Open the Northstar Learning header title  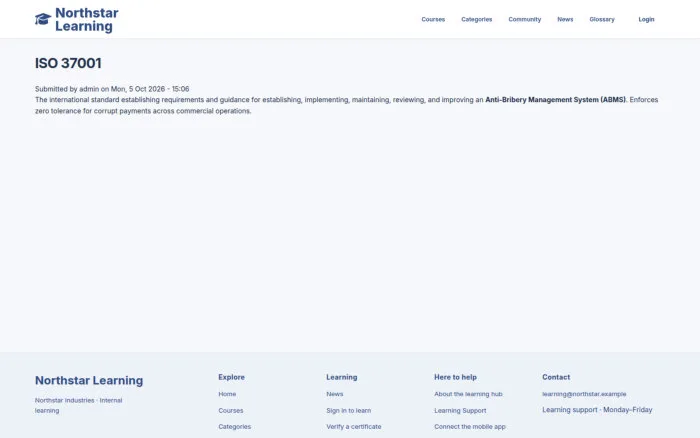click(x=87, y=19)
